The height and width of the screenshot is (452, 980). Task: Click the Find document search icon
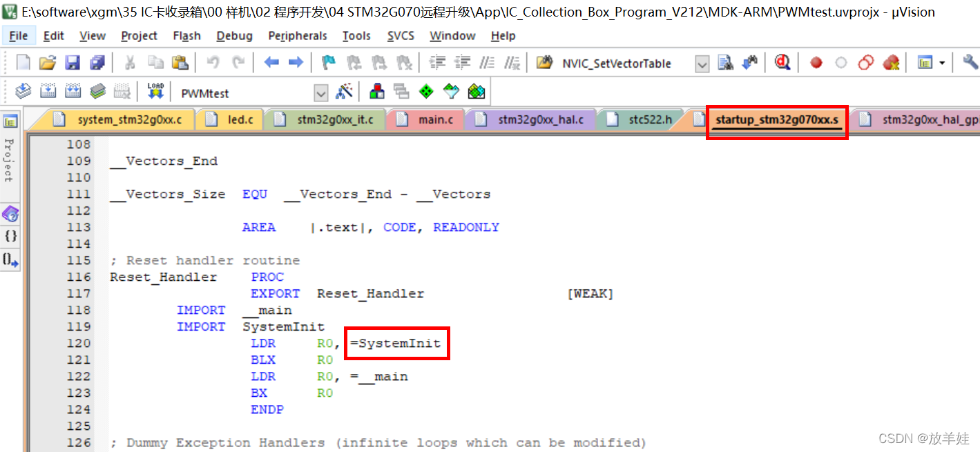click(725, 63)
